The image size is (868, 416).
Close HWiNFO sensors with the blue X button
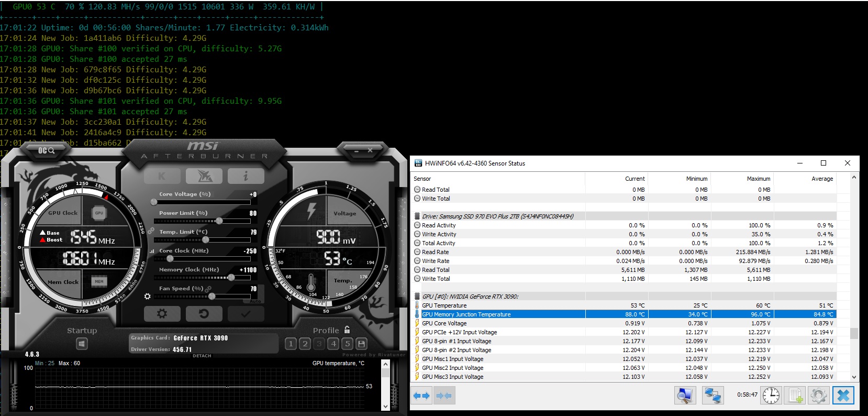[843, 396]
